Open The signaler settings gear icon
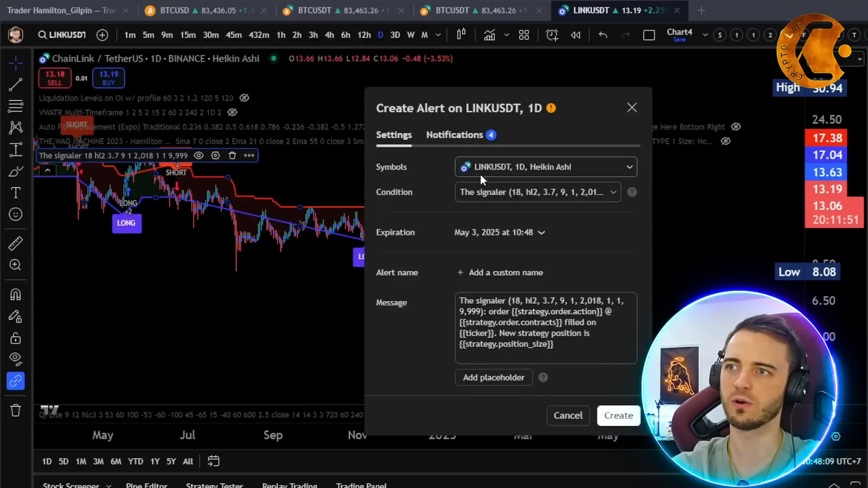The image size is (868, 488). pyautogui.click(x=216, y=155)
